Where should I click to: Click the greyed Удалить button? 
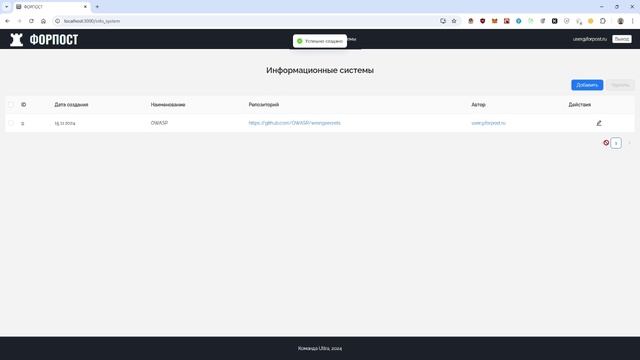click(x=620, y=85)
